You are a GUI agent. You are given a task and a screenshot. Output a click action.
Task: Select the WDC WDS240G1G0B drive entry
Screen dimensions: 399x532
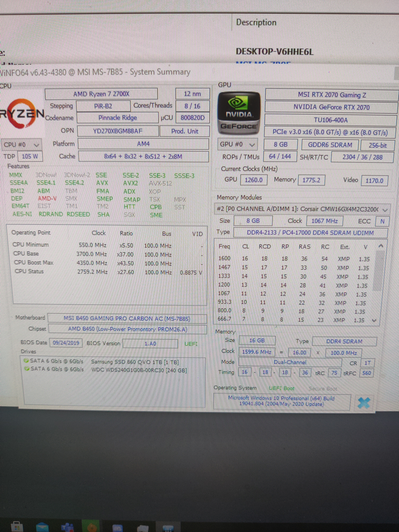point(139,370)
